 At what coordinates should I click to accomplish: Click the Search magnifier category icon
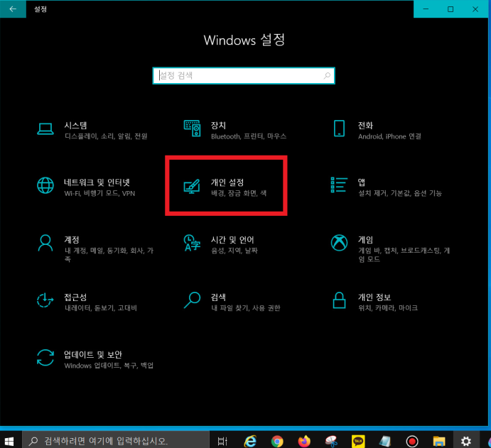coord(192,300)
